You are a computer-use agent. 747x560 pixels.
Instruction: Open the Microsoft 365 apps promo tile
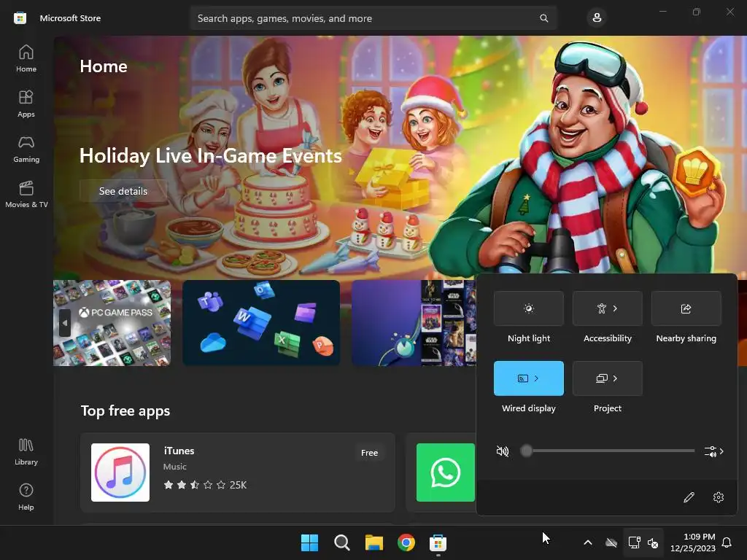[261, 323]
